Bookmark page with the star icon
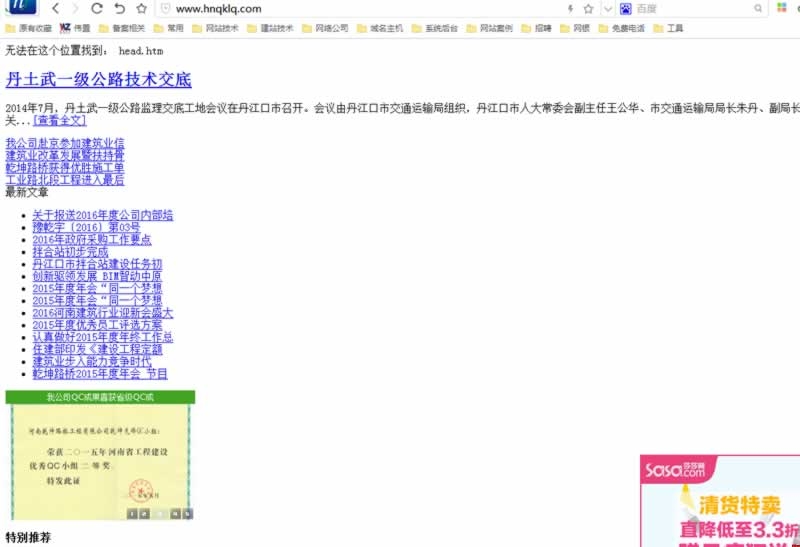 tap(589, 8)
